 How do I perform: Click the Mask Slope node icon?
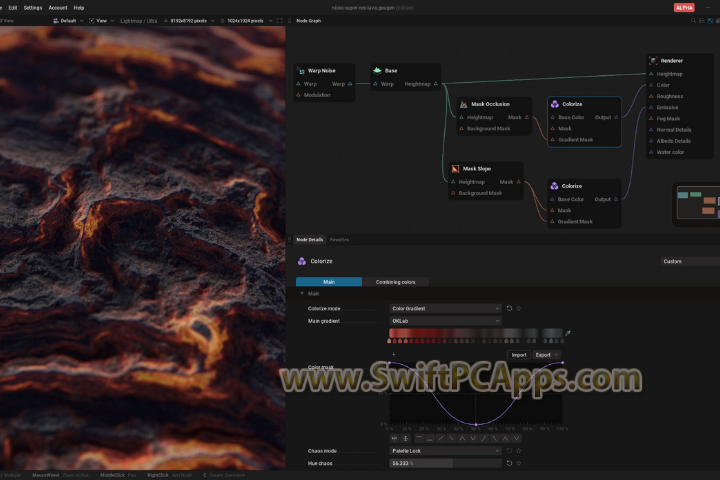[x=455, y=169]
